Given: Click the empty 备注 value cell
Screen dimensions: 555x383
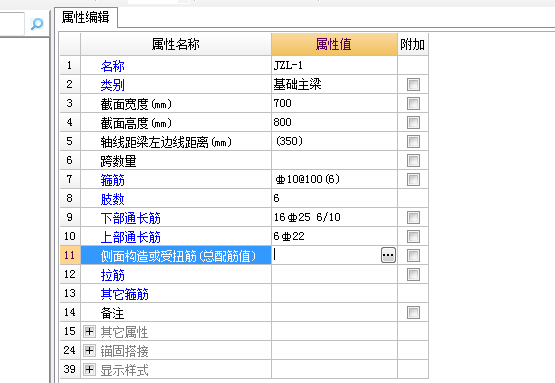Looking at the screenshot, I should pyautogui.click(x=334, y=312).
